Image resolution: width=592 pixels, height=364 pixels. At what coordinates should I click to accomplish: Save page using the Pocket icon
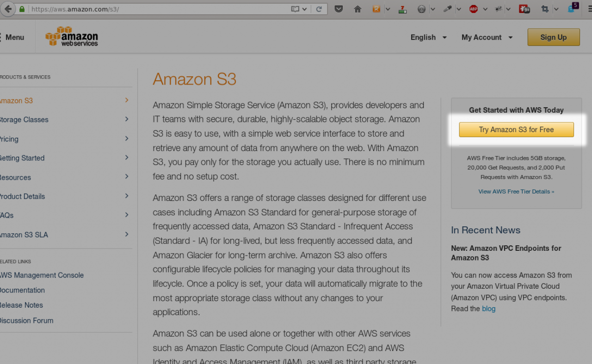tap(339, 9)
